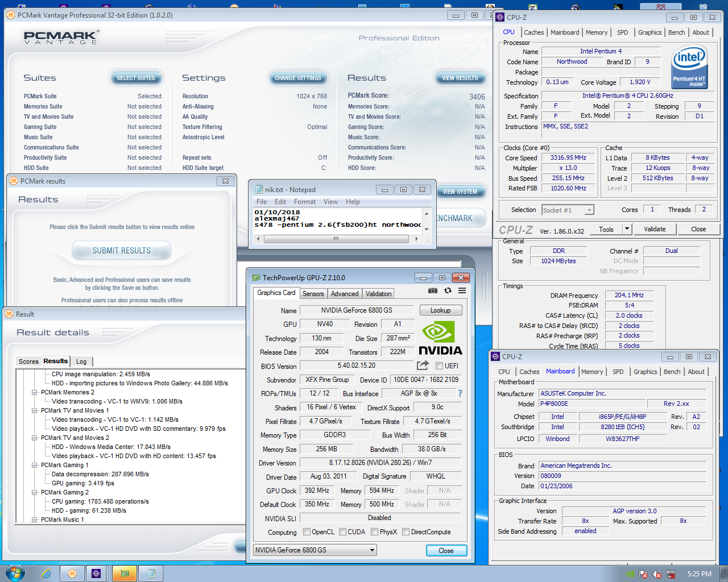Switch to the Sensors tab in GPU-Z
This screenshot has height=582, width=728.
click(x=313, y=294)
